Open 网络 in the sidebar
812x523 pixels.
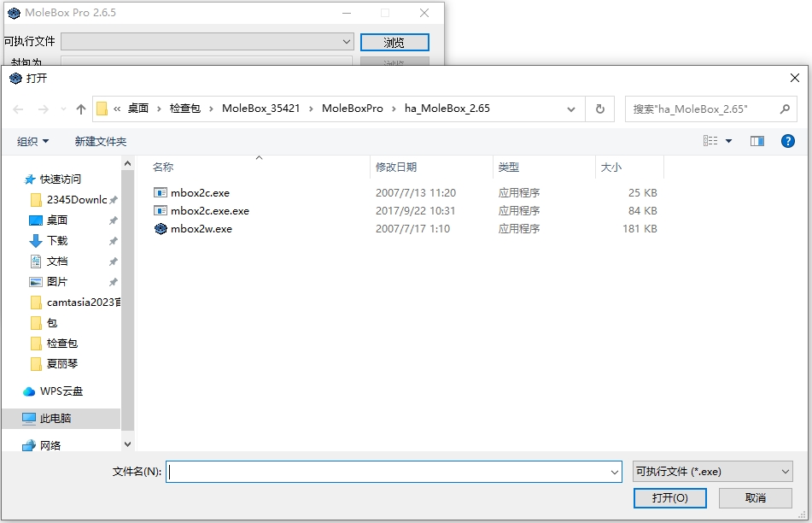click(x=50, y=445)
